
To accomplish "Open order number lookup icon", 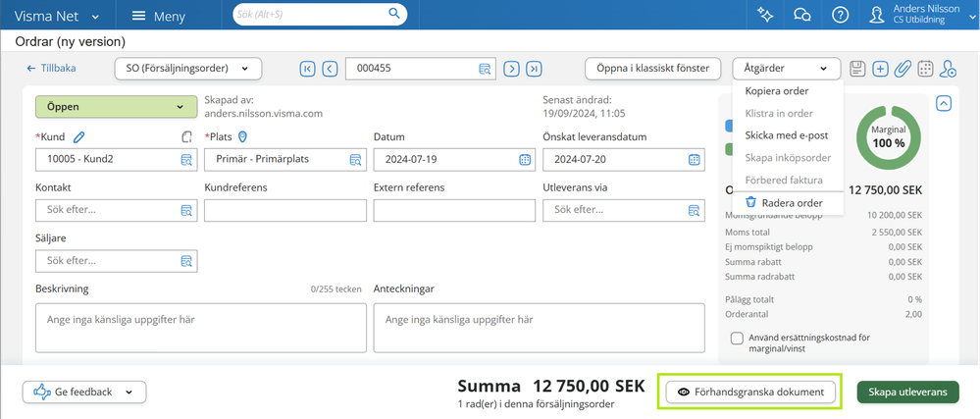I will (x=485, y=69).
